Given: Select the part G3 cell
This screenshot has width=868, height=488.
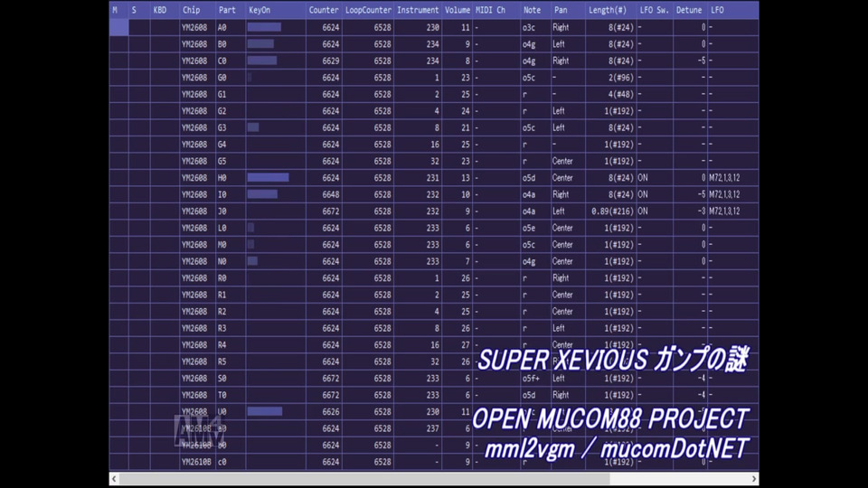Looking at the screenshot, I should click(x=231, y=127).
